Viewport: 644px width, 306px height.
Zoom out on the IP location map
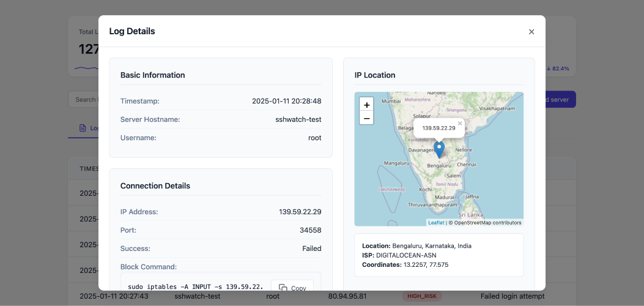[366, 118]
